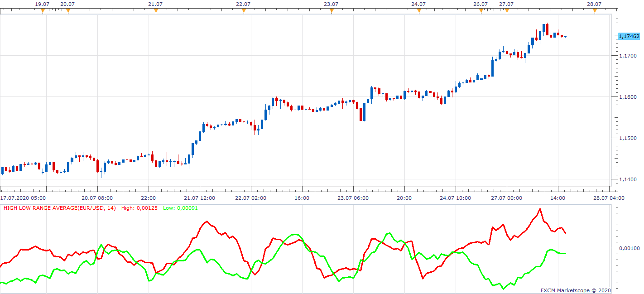Click the 20.07 08:00 time label
Image resolution: width=644 pixels, height=294 pixels.
pyautogui.click(x=97, y=198)
